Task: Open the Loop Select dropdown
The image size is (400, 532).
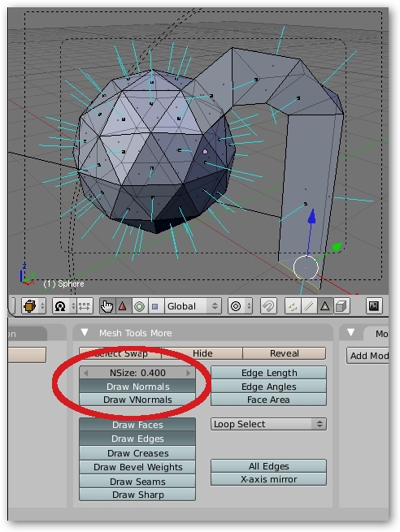Action: [x=268, y=424]
